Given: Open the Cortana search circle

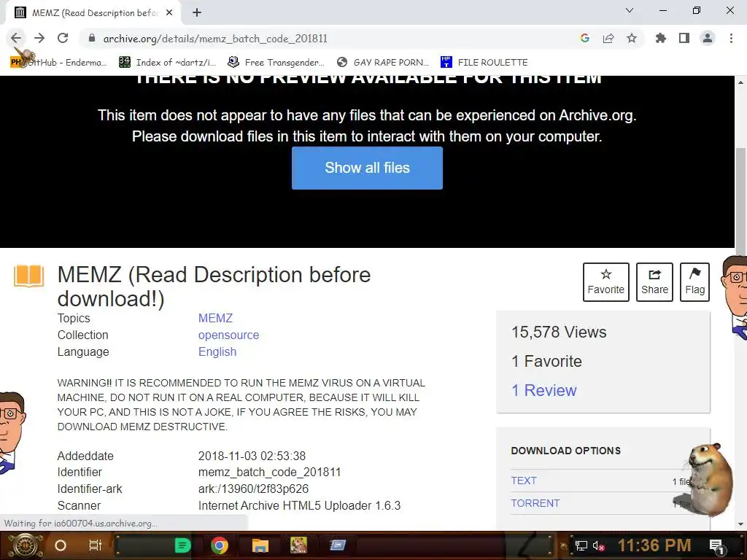Looking at the screenshot, I should pyautogui.click(x=61, y=545).
